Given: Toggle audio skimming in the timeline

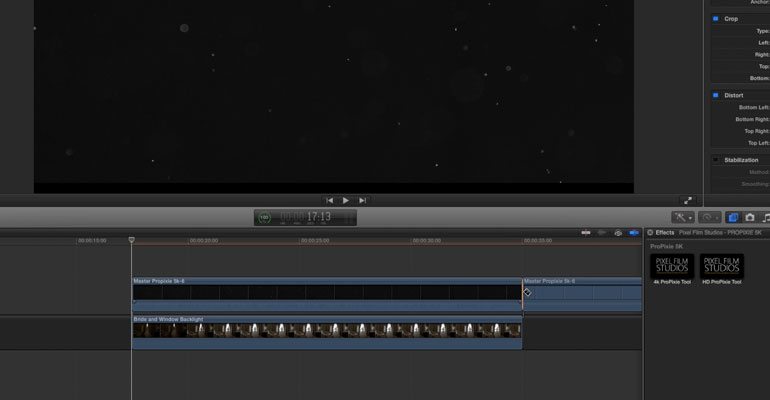Looking at the screenshot, I should pyautogui.click(x=602, y=233).
